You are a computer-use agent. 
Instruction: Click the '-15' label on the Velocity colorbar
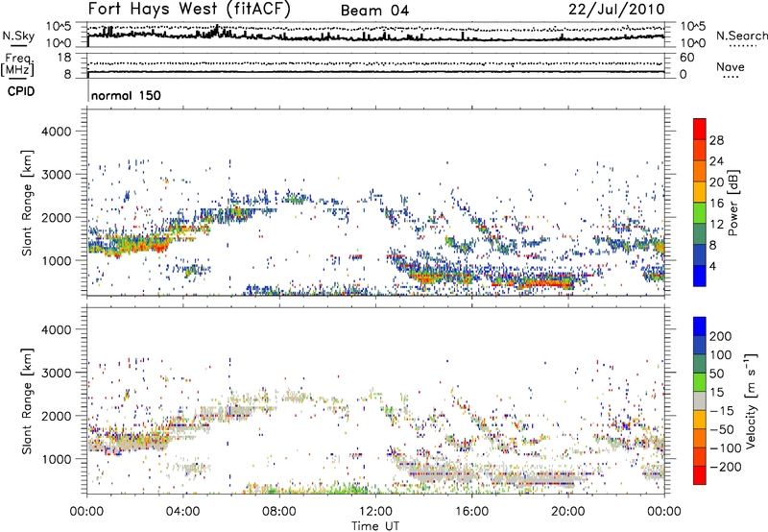tap(722, 410)
